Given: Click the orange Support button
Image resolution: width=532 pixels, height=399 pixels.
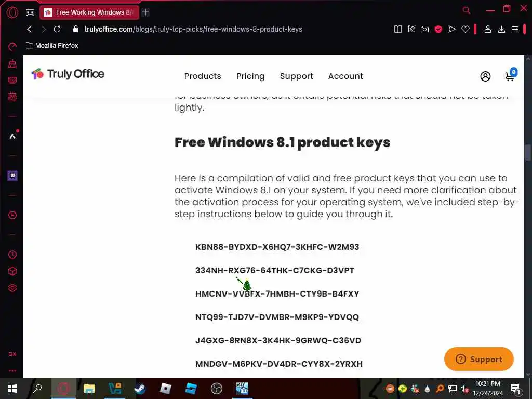Looking at the screenshot, I should (478, 359).
